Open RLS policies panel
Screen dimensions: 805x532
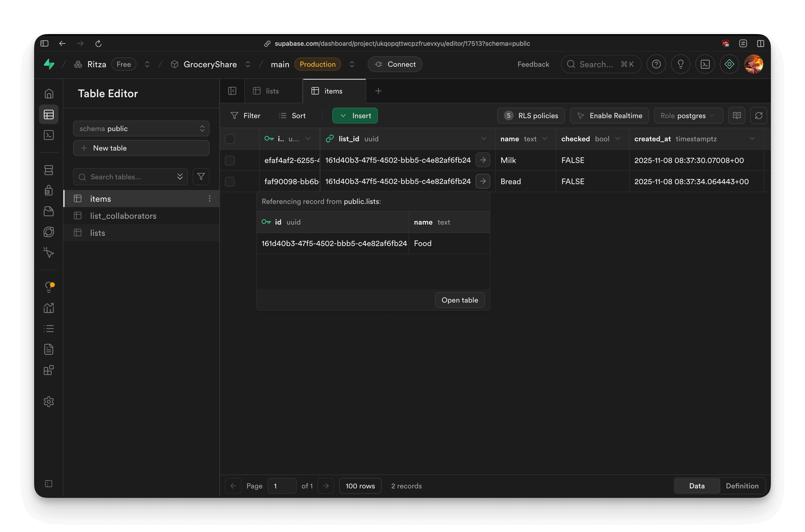click(x=531, y=115)
